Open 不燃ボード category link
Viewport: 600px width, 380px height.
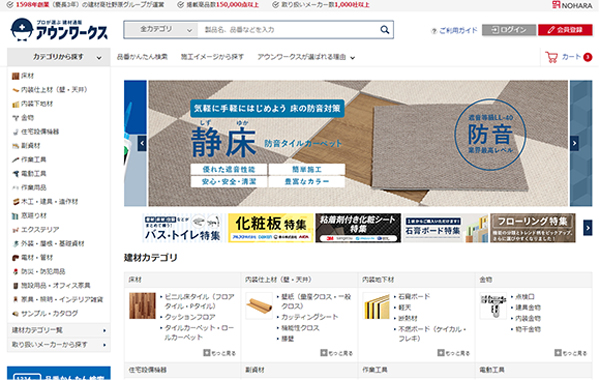coord(432,334)
